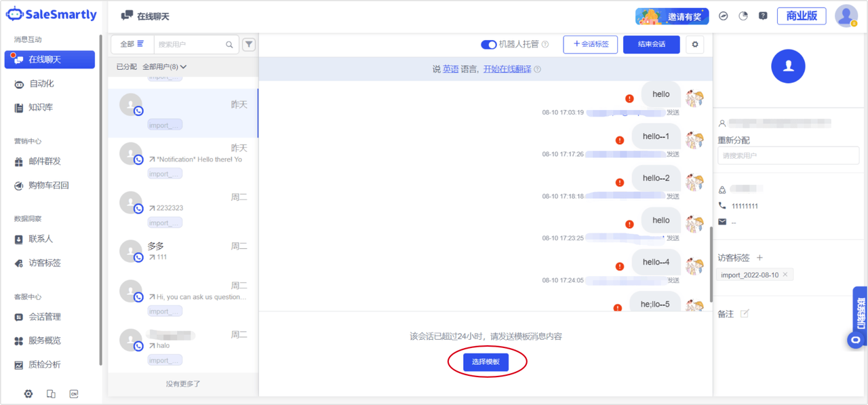Click the 开始在线翻译 link
Image resolution: width=868 pixels, height=405 pixels.
(507, 69)
